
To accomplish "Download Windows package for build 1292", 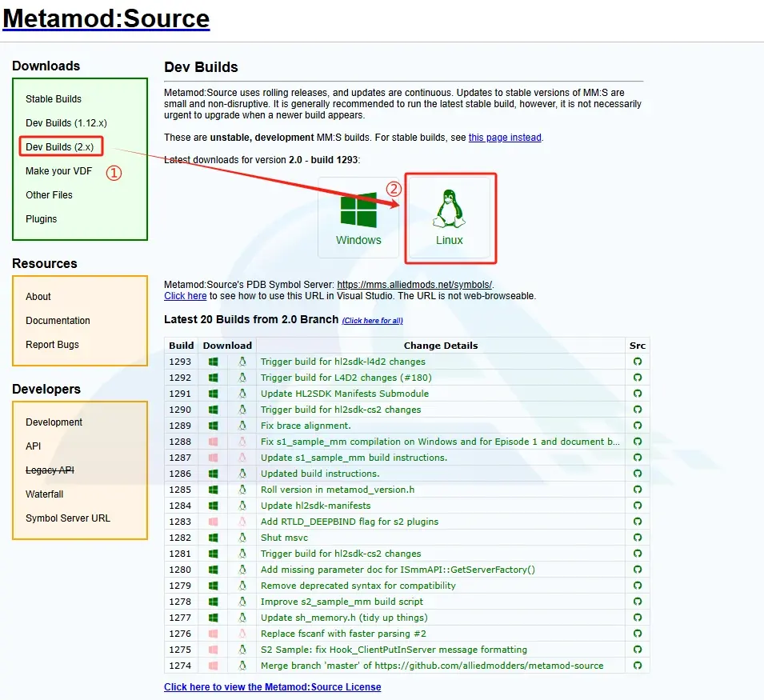I will (213, 378).
